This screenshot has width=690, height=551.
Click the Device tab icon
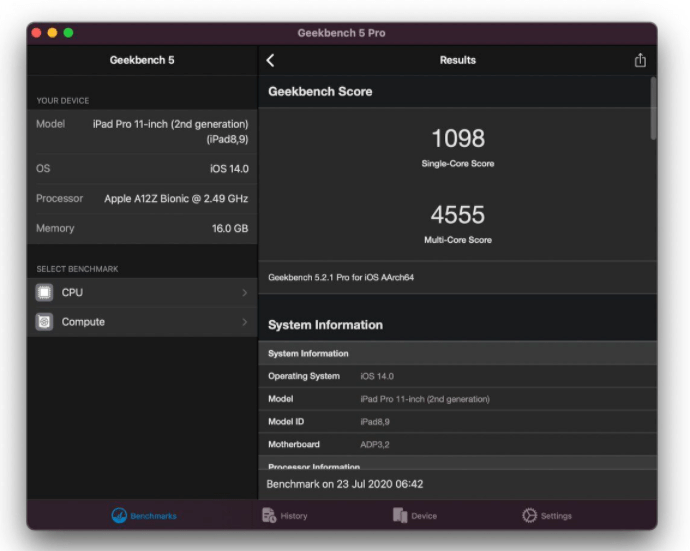click(400, 515)
